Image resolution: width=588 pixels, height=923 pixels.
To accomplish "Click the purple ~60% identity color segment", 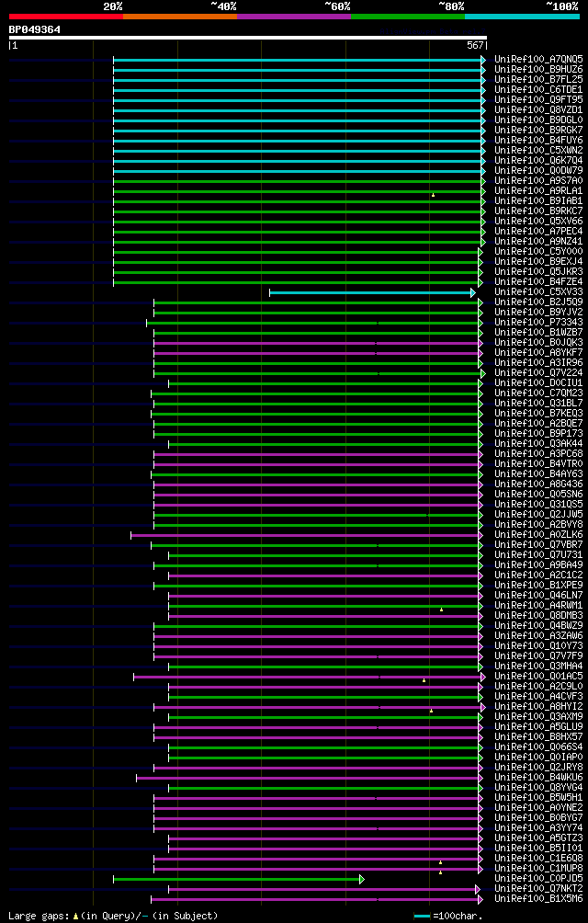I will coord(294,17).
